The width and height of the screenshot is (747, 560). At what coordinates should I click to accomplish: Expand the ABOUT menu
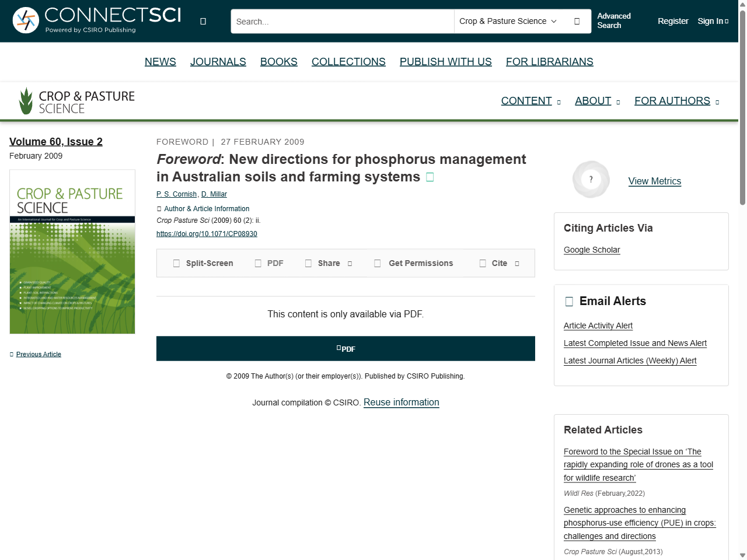point(597,101)
